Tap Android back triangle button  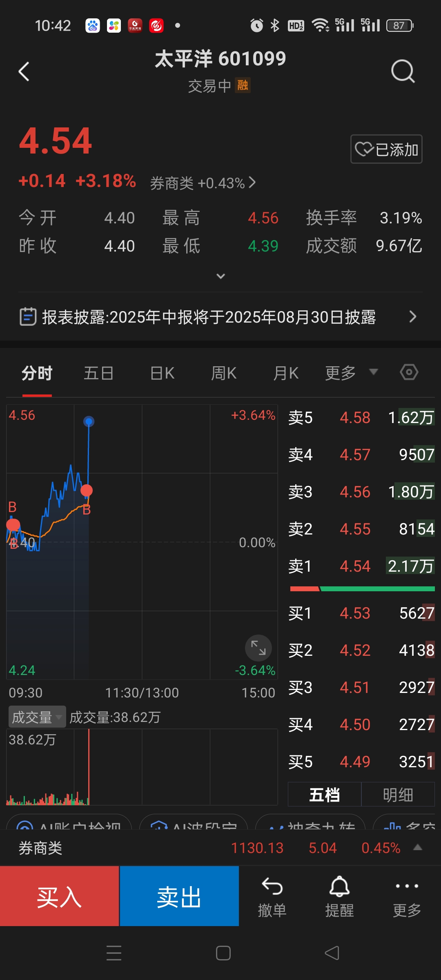(332, 953)
